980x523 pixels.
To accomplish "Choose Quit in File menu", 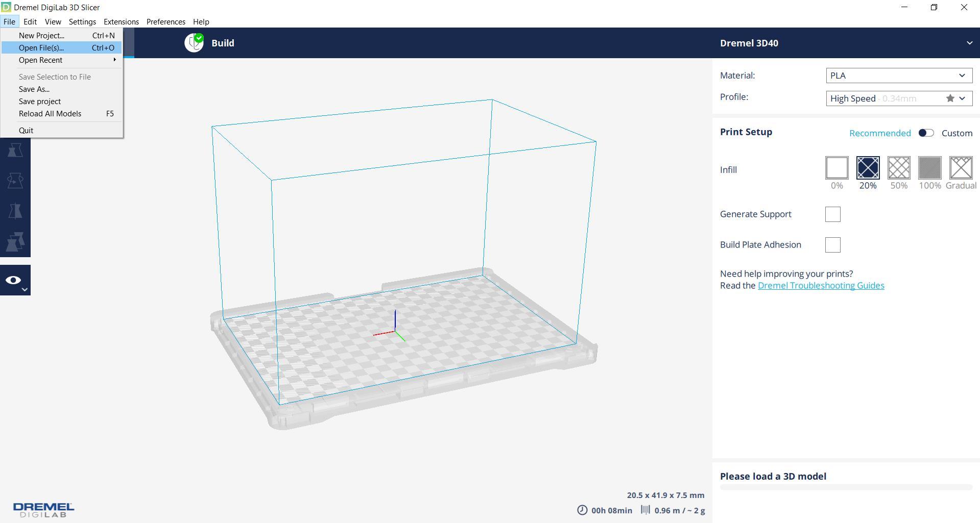I will 61,130.
